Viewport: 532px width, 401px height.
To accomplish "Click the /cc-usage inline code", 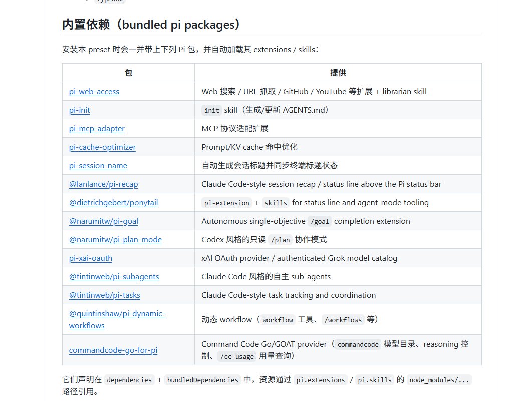I will 237,356.
